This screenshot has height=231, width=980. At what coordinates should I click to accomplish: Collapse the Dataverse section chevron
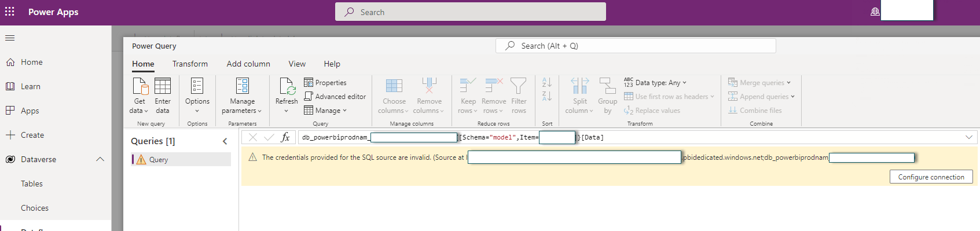click(x=100, y=159)
